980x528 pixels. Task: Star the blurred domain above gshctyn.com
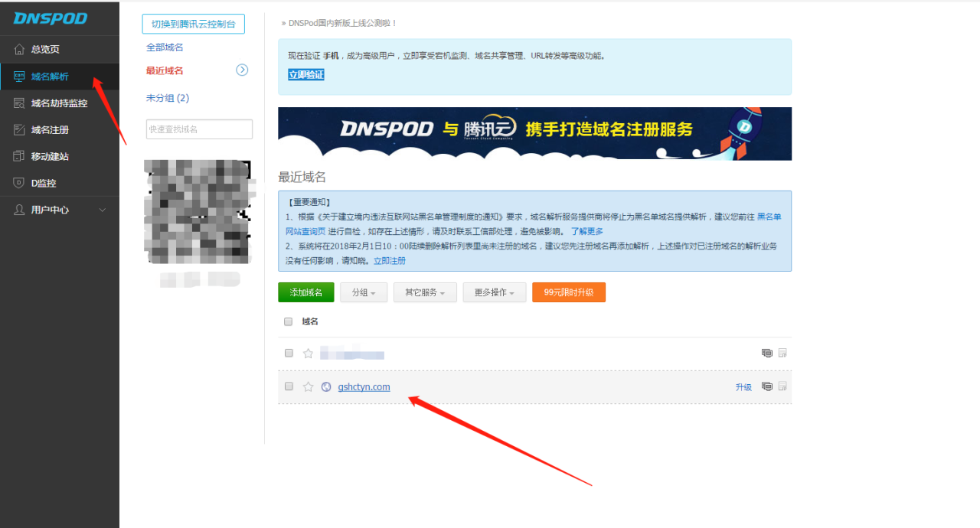coord(309,354)
